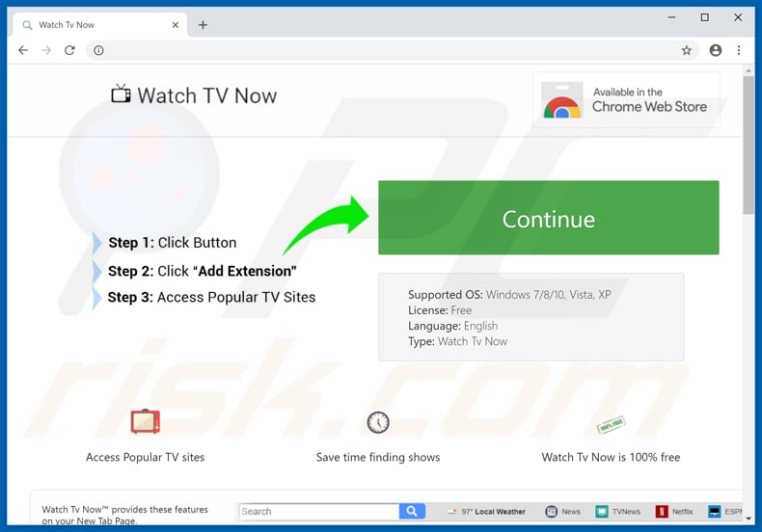Click the clock icon above Save time finding shows

coord(378,422)
